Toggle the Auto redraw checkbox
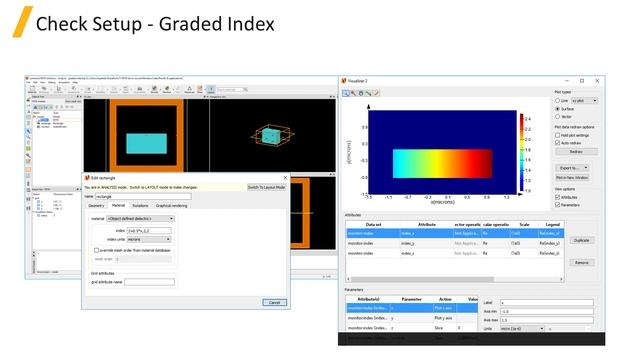Viewport: 640px width, 360px height. pos(558,143)
